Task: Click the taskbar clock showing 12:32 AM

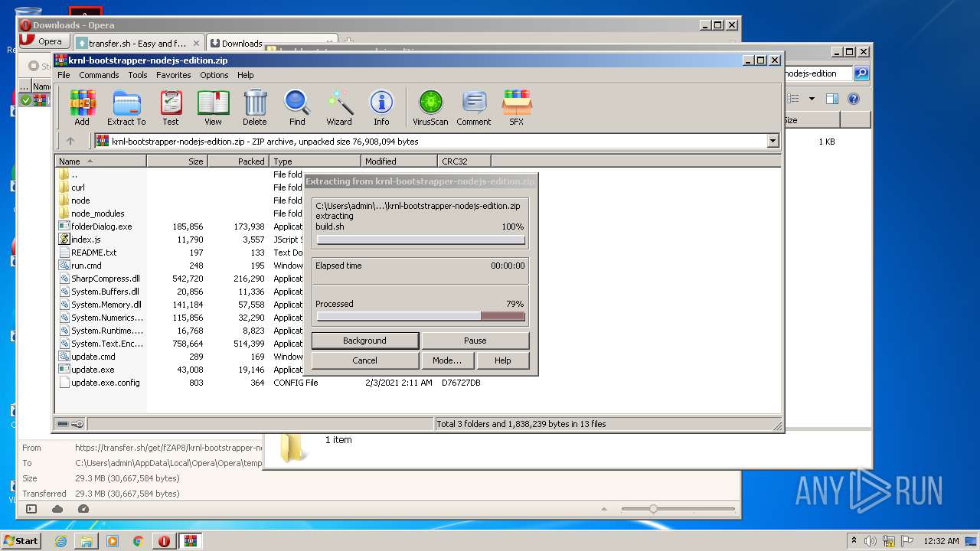Action: pos(941,541)
